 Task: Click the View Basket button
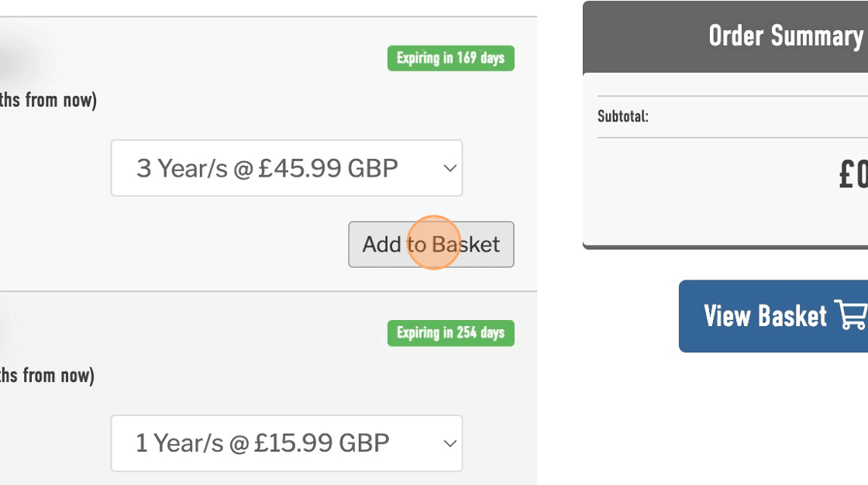tap(773, 316)
